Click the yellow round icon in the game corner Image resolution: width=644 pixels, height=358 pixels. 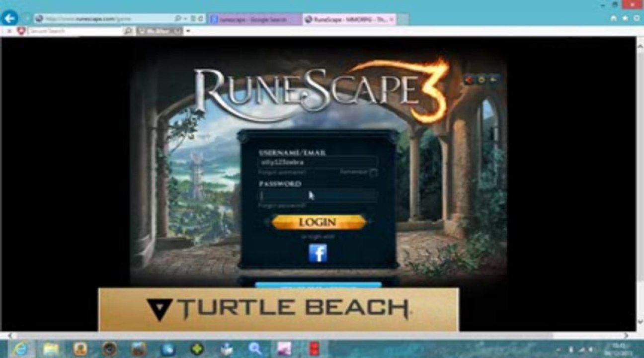(482, 79)
